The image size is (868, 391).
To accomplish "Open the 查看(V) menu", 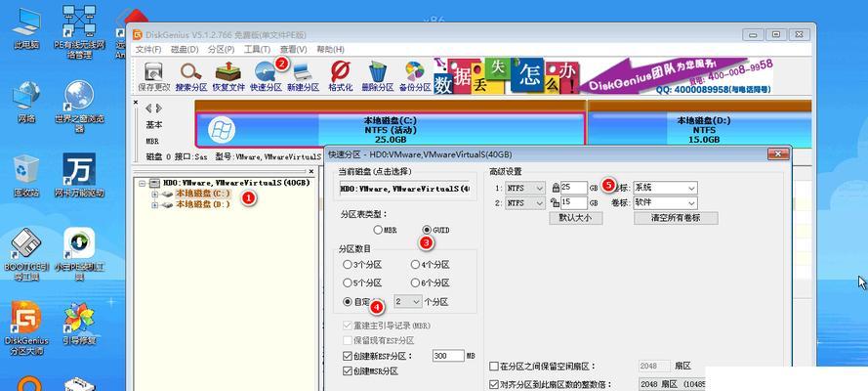I will 293,49.
